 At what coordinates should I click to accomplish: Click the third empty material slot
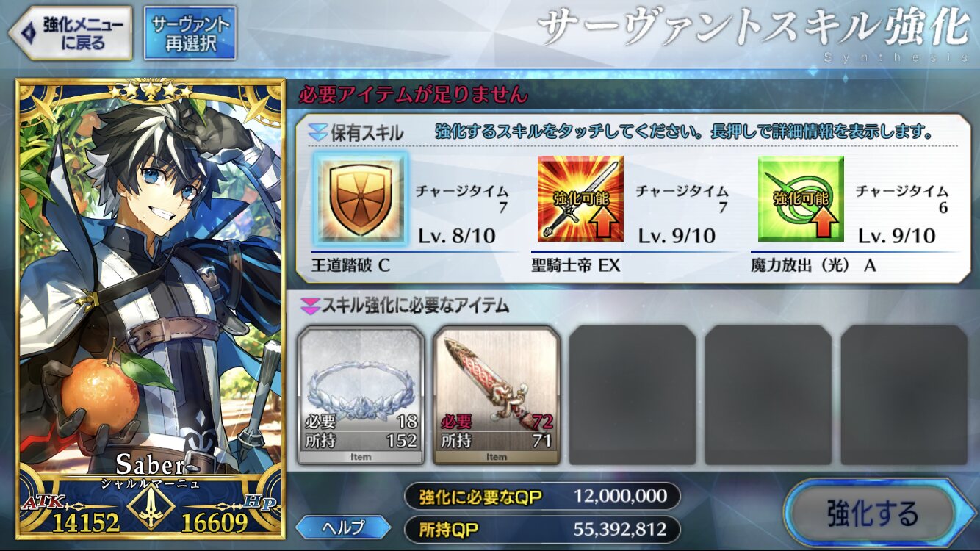point(633,395)
